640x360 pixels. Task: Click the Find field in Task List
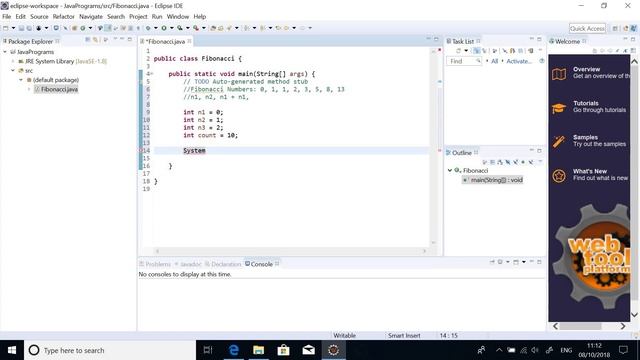click(464, 61)
